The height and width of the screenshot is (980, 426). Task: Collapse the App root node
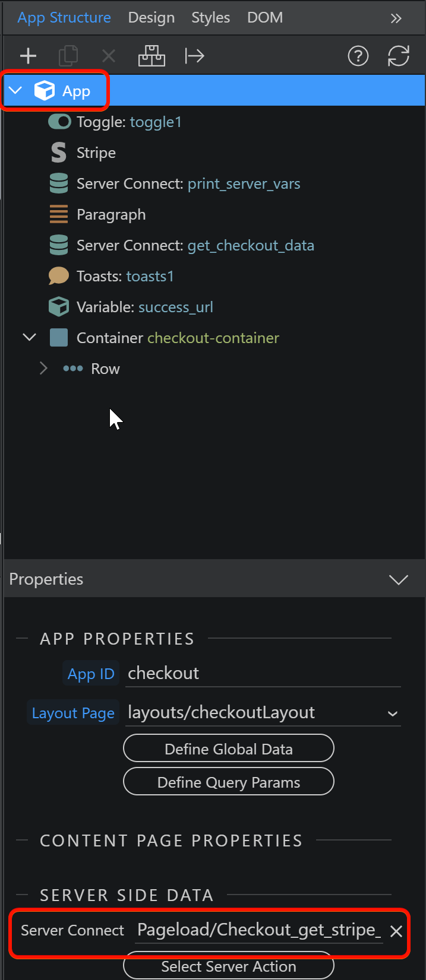click(16, 91)
